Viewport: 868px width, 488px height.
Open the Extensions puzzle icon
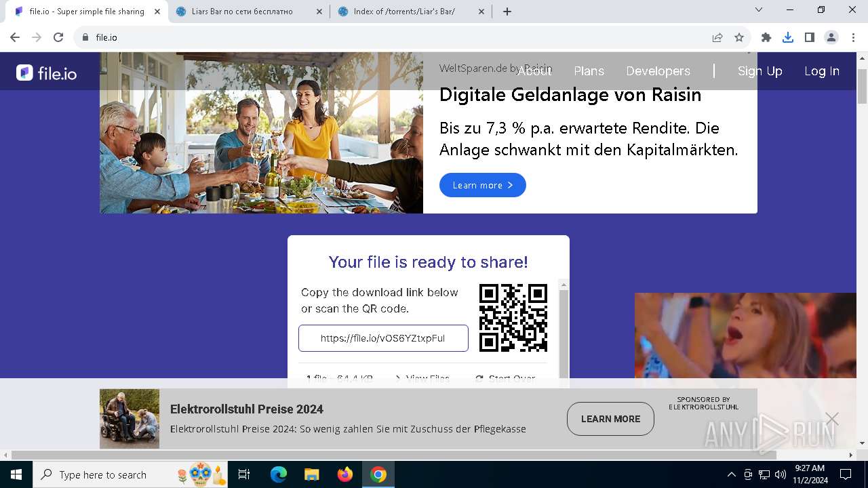(766, 37)
